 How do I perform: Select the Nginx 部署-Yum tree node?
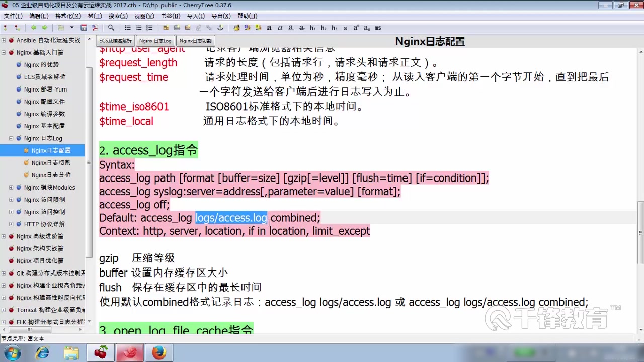[x=45, y=89]
